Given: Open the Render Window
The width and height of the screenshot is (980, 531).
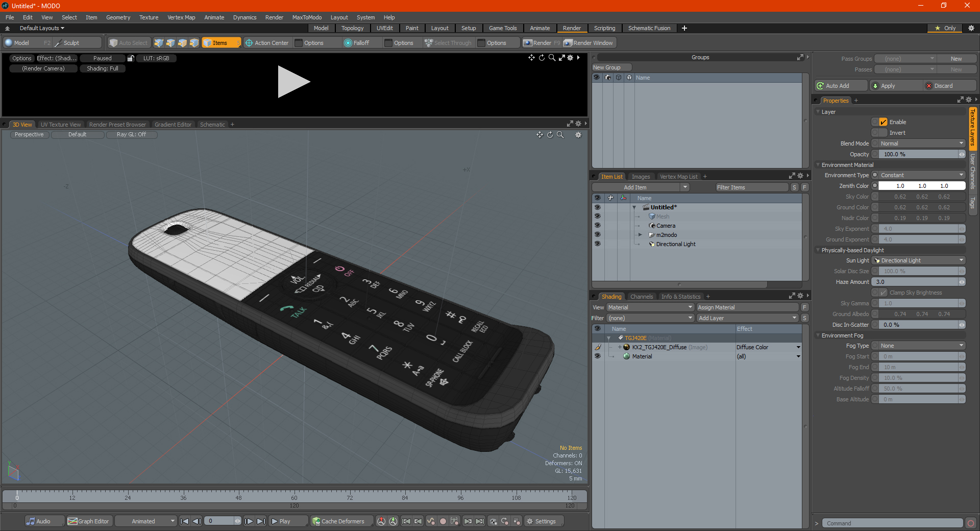Looking at the screenshot, I should tap(589, 43).
